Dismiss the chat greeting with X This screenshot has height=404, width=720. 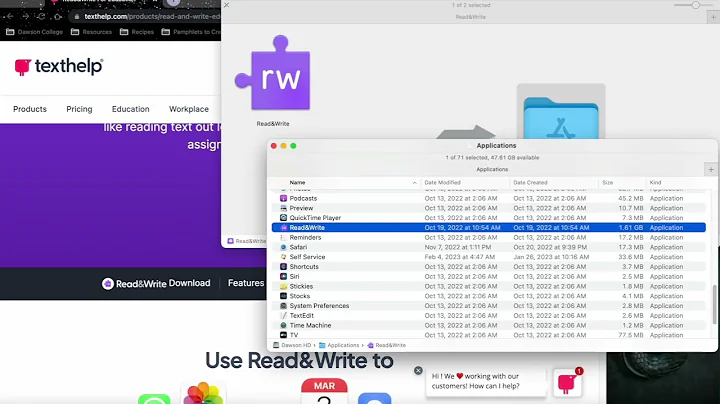pyautogui.click(x=418, y=370)
